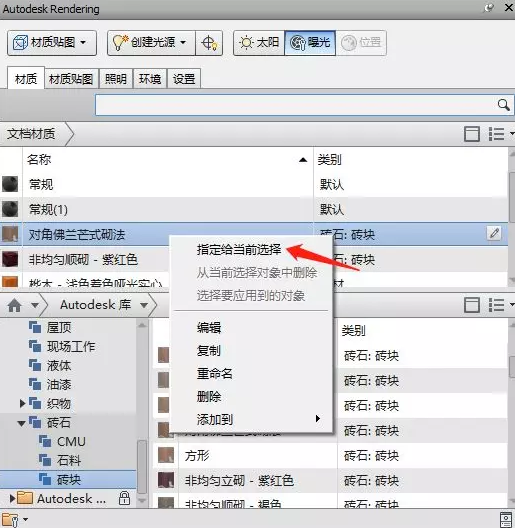
Task: Select the 石料 subcategory
Action: pyautogui.click(x=69, y=460)
